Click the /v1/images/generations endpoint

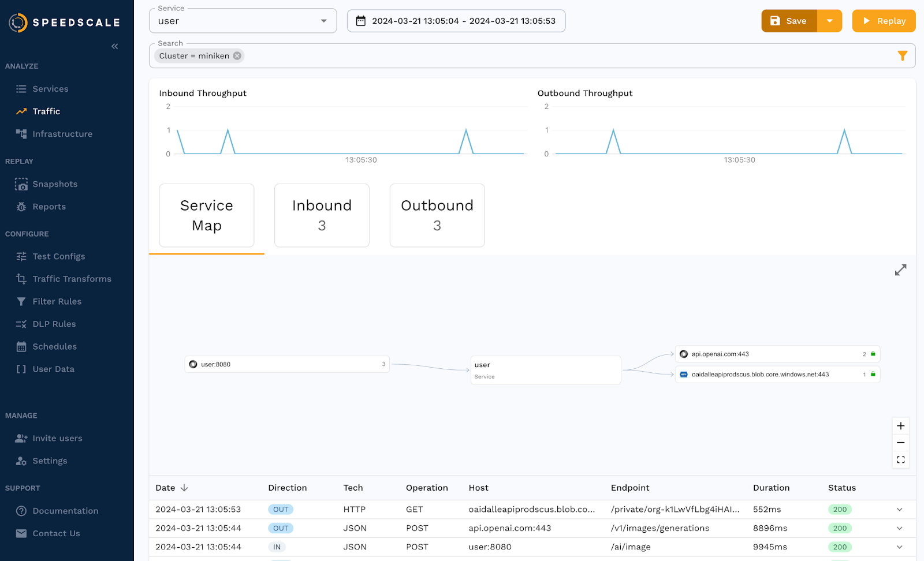[660, 528]
